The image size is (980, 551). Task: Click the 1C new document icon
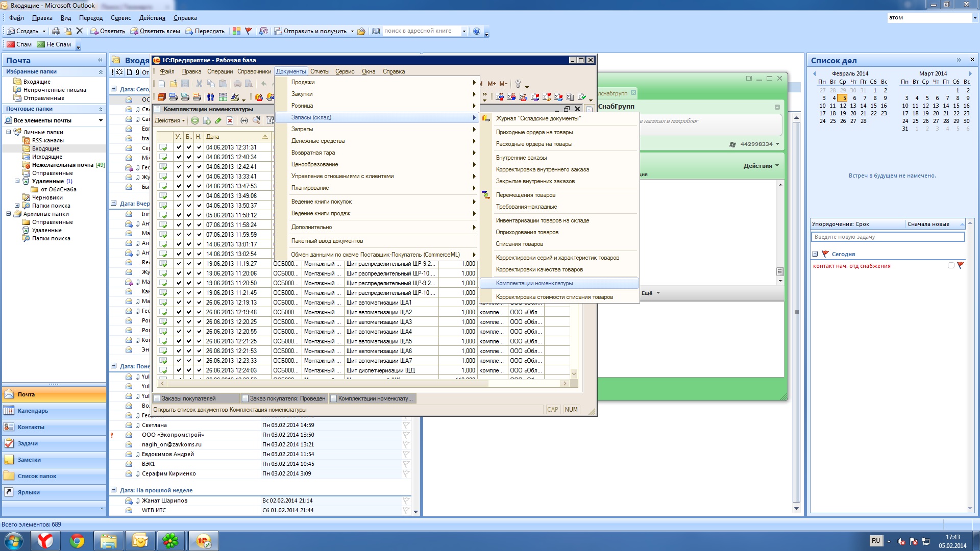(x=162, y=84)
